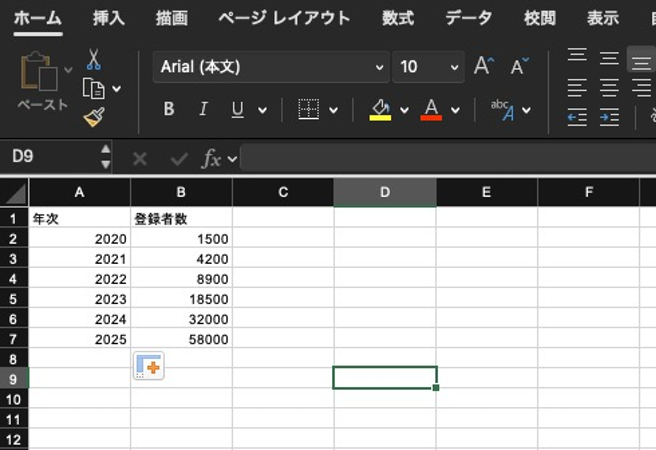Align text right
The image size is (656, 450).
pyautogui.click(x=641, y=88)
